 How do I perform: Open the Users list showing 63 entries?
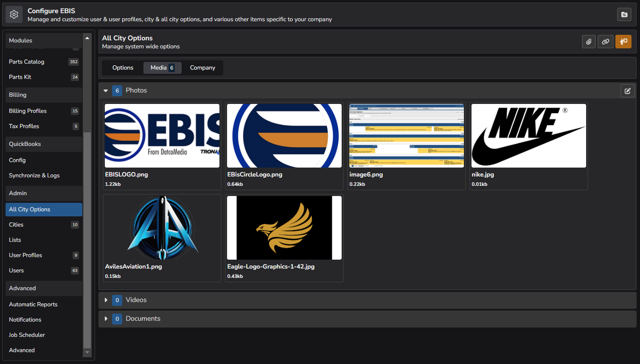pos(16,270)
